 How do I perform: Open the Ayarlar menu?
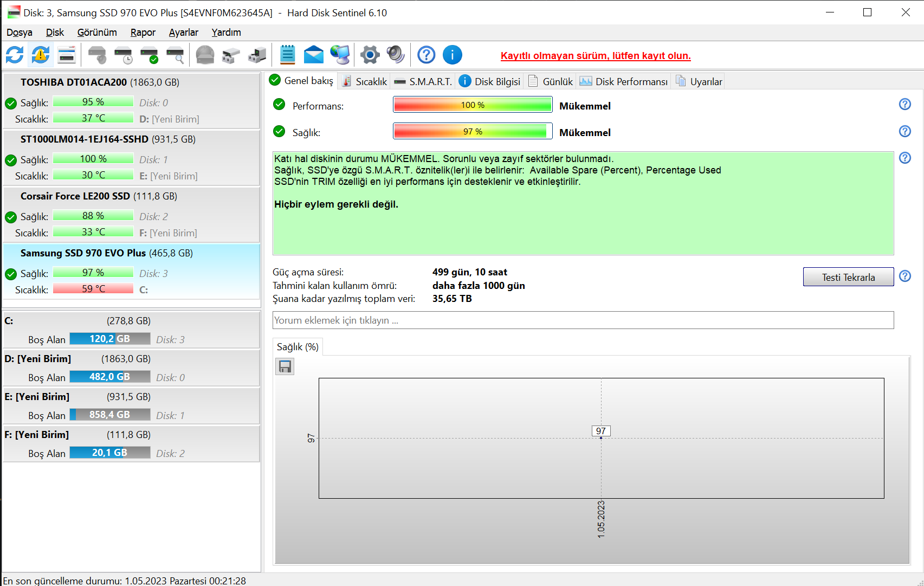click(184, 33)
